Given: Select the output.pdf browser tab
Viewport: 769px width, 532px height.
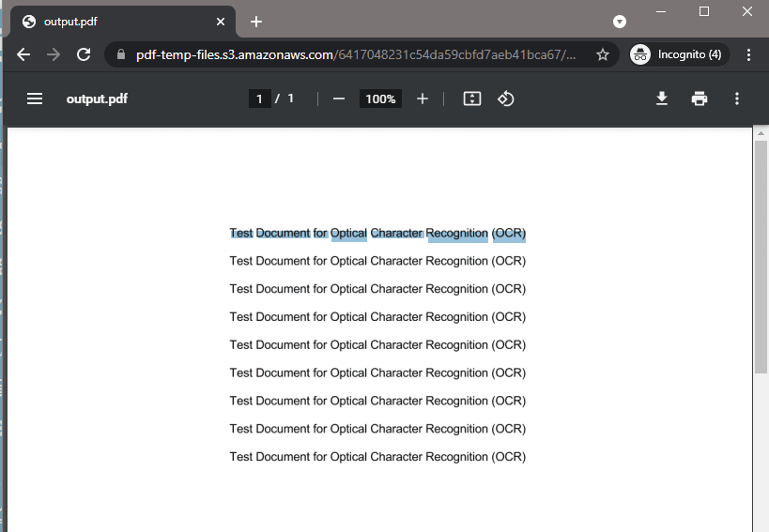Looking at the screenshot, I should [113, 22].
